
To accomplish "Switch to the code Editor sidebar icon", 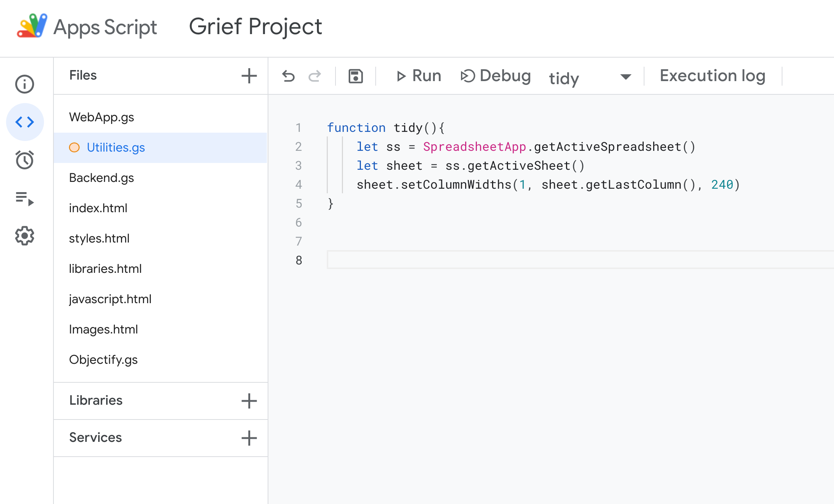I will 25,122.
